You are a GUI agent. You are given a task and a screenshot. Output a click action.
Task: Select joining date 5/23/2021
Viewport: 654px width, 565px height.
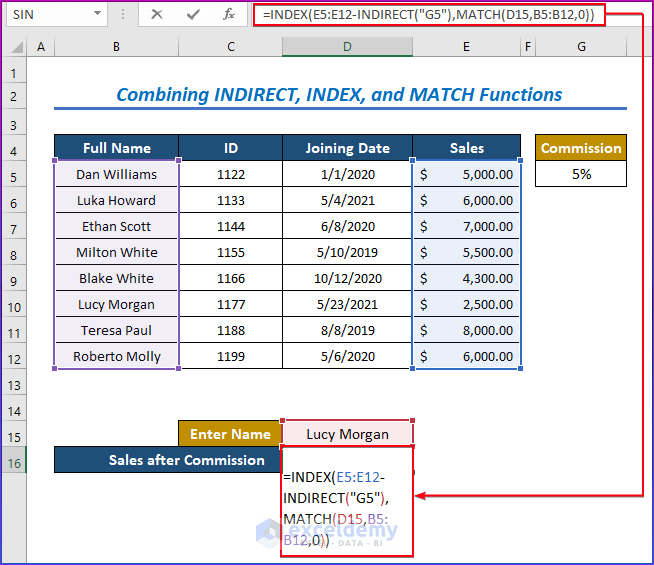[x=347, y=304]
